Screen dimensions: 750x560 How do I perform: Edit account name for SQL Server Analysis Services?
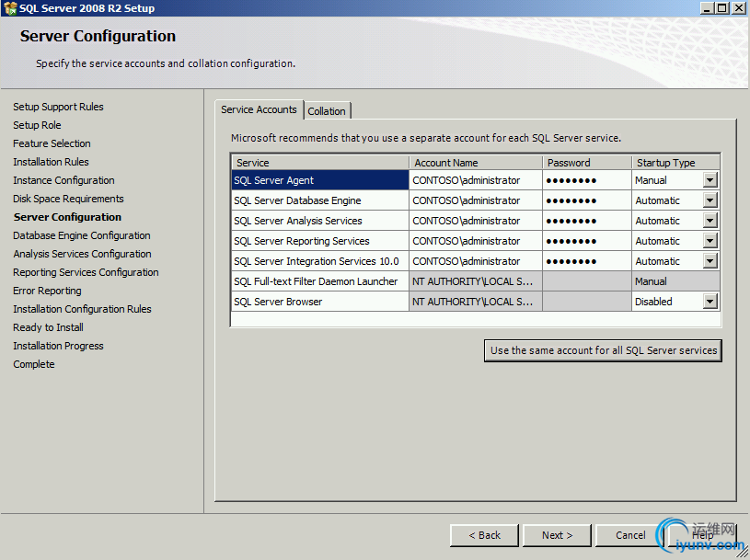point(476,221)
